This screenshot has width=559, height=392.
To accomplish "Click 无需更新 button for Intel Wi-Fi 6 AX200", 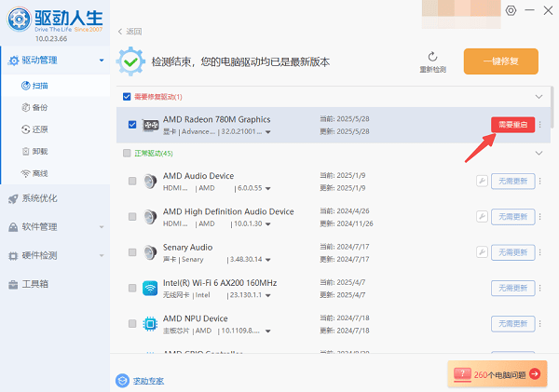I will (513, 288).
